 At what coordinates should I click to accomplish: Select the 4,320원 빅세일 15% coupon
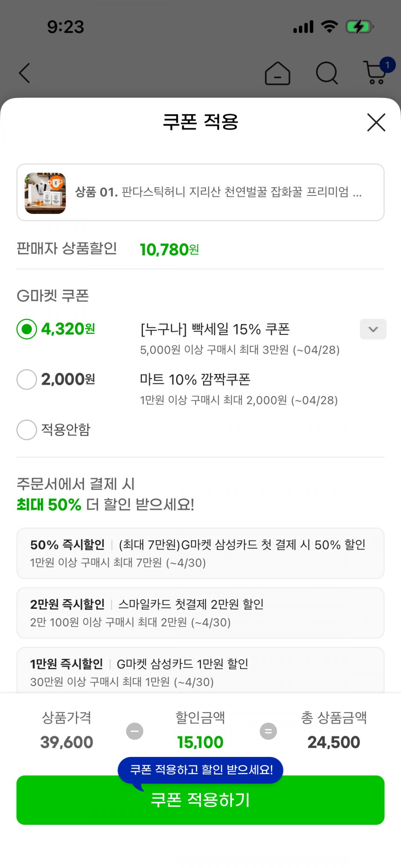click(27, 329)
